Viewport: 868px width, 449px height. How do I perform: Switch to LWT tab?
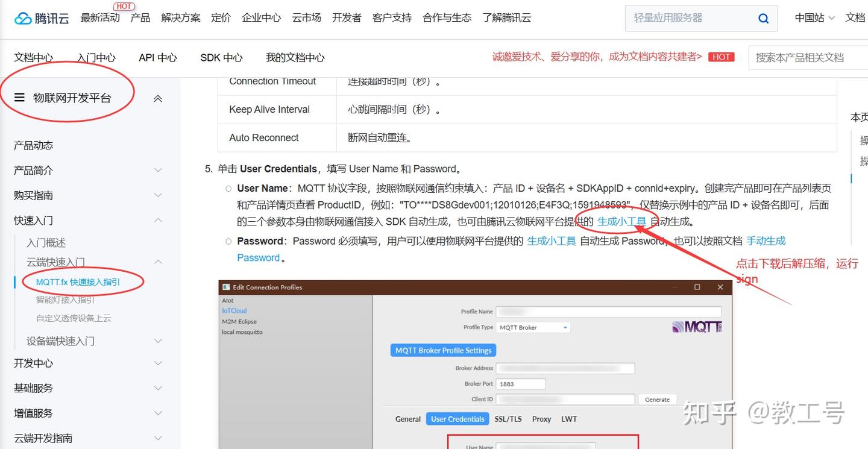point(569,419)
